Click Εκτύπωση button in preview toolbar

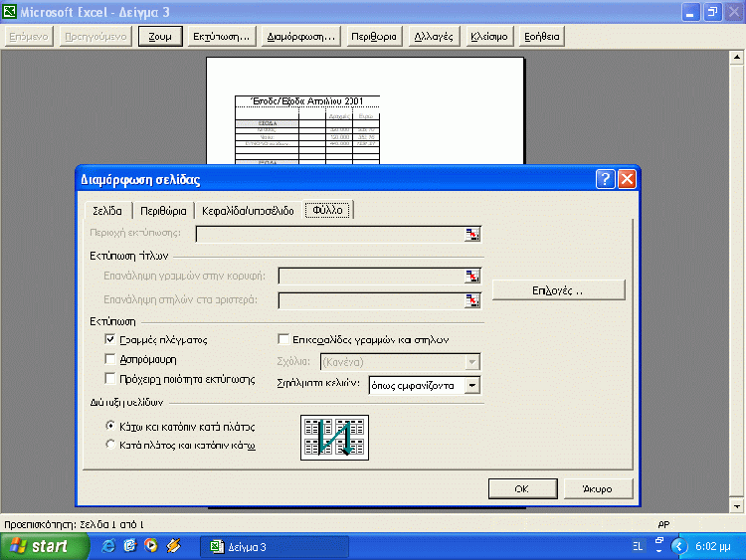coord(221,37)
